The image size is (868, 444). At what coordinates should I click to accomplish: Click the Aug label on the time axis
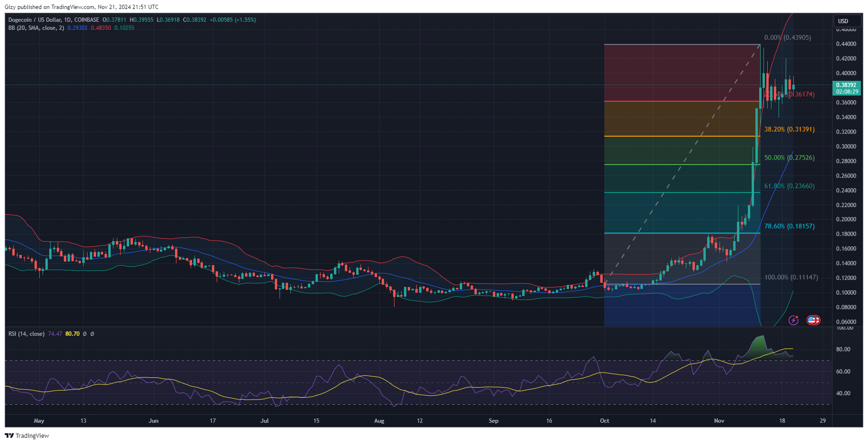[x=379, y=421]
